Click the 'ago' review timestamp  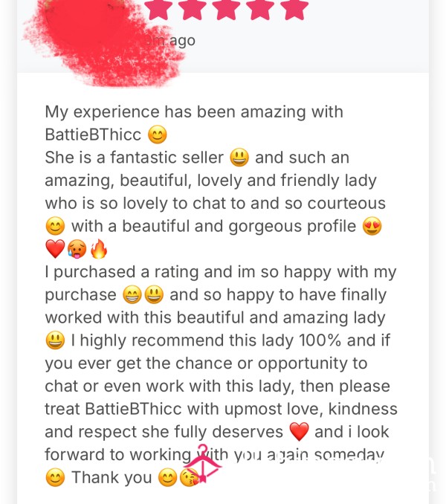pos(182,41)
